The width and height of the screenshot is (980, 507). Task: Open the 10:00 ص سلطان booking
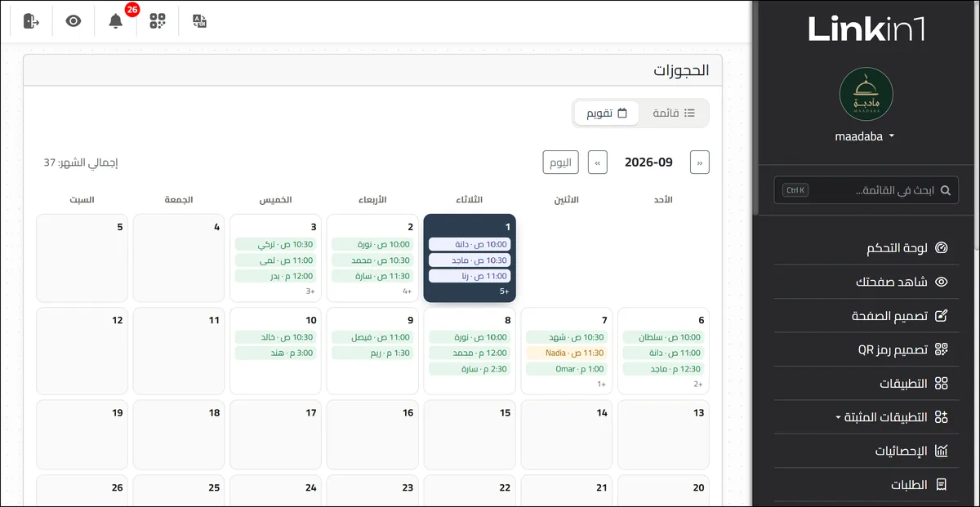tap(663, 337)
